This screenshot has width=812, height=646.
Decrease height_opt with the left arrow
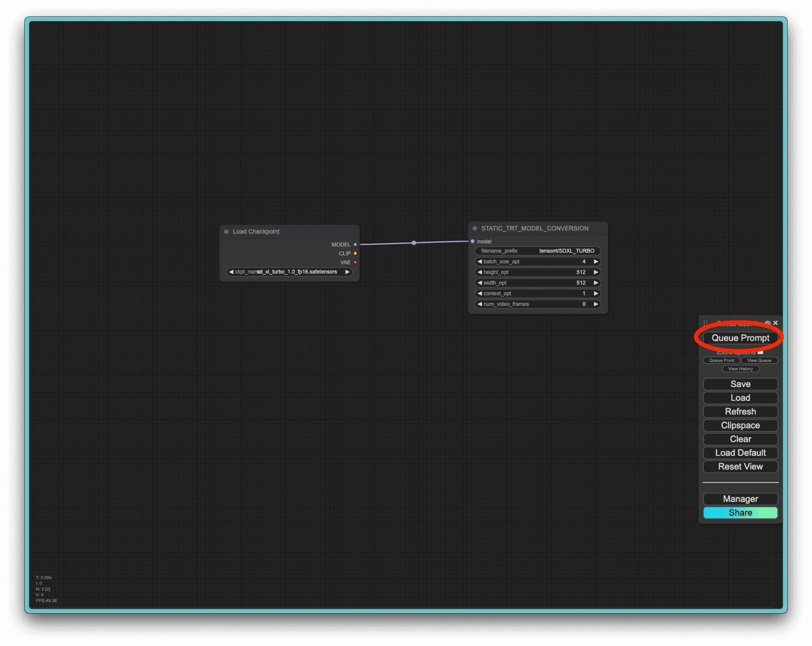480,272
